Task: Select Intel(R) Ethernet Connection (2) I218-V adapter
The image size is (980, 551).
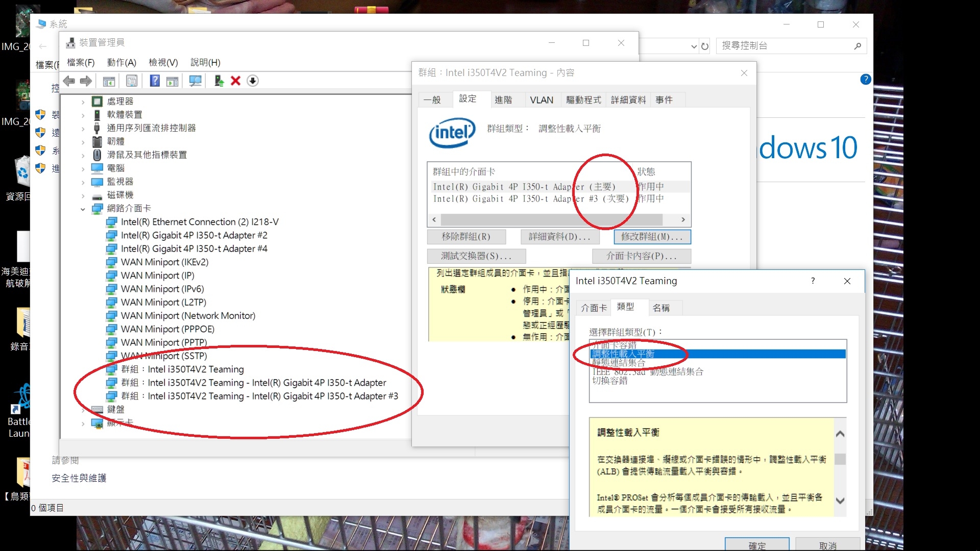Action: pos(200,222)
